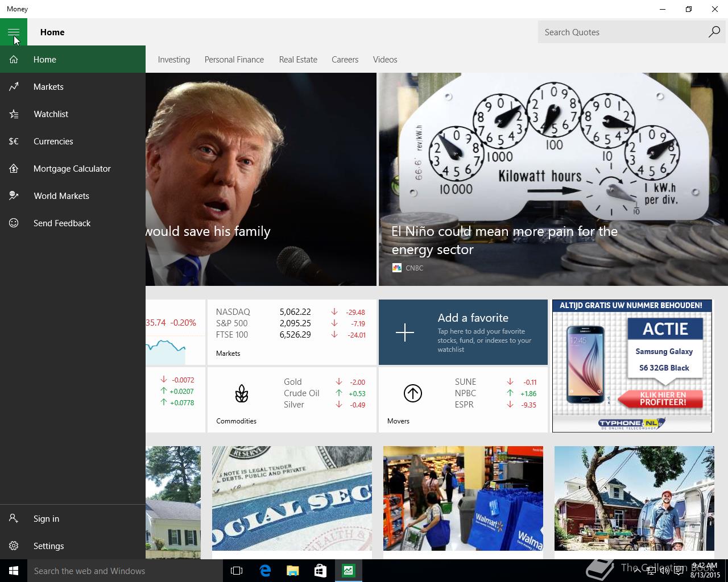Open Task View in taskbar

pyautogui.click(x=237, y=571)
